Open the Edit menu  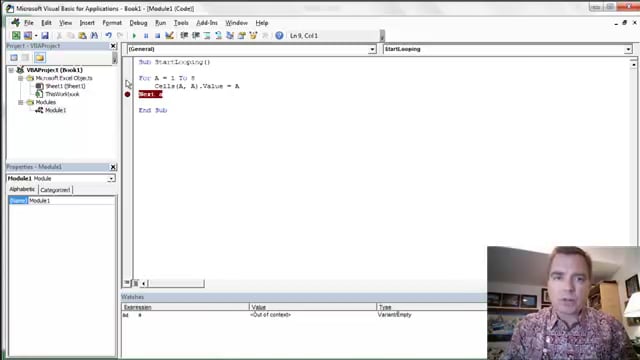pos(46,23)
